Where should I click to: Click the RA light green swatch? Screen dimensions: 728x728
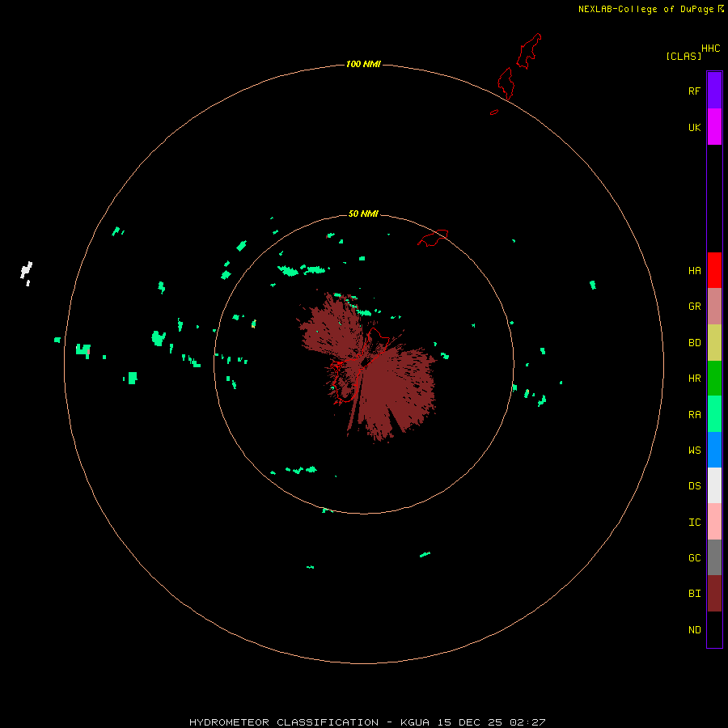(714, 414)
